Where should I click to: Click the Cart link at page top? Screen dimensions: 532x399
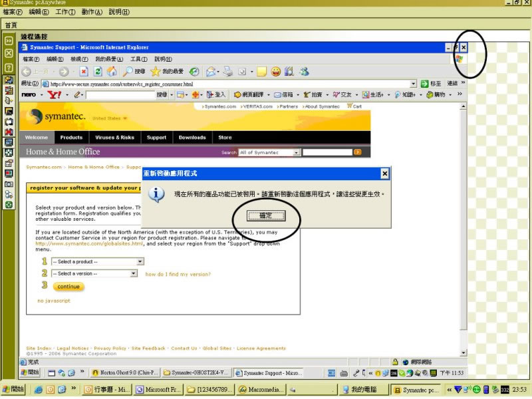point(354,106)
